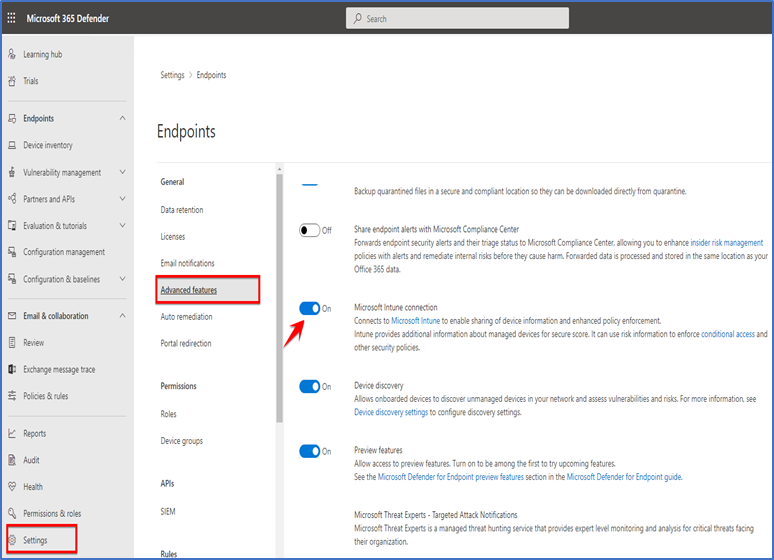774x560 pixels.
Task: Click the Settings label in the navigation
Action: click(35, 540)
